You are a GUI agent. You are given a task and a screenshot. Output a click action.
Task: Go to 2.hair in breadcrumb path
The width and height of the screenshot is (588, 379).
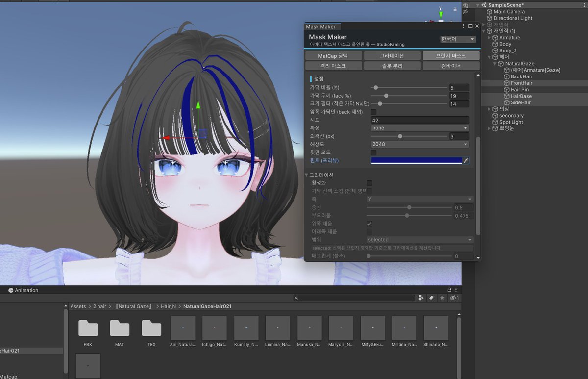(x=99, y=306)
